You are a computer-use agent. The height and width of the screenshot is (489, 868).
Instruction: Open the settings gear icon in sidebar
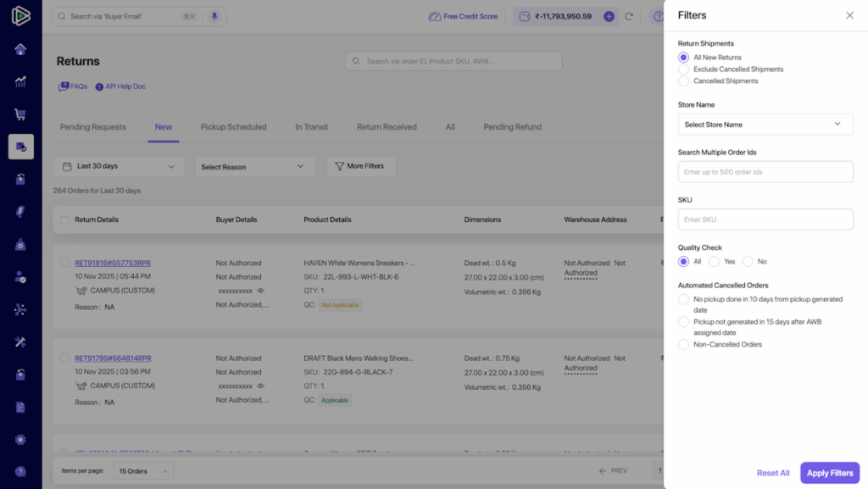coord(20,440)
